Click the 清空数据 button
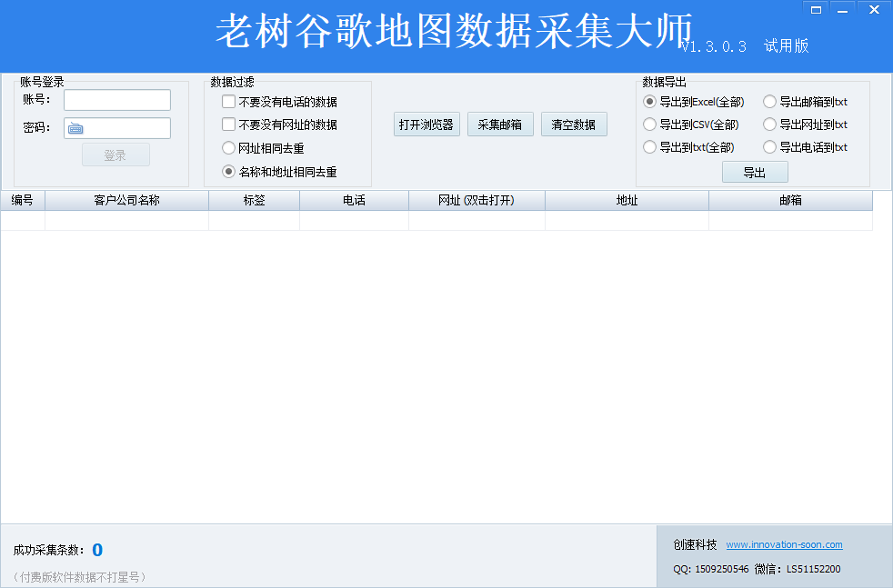 coord(574,124)
